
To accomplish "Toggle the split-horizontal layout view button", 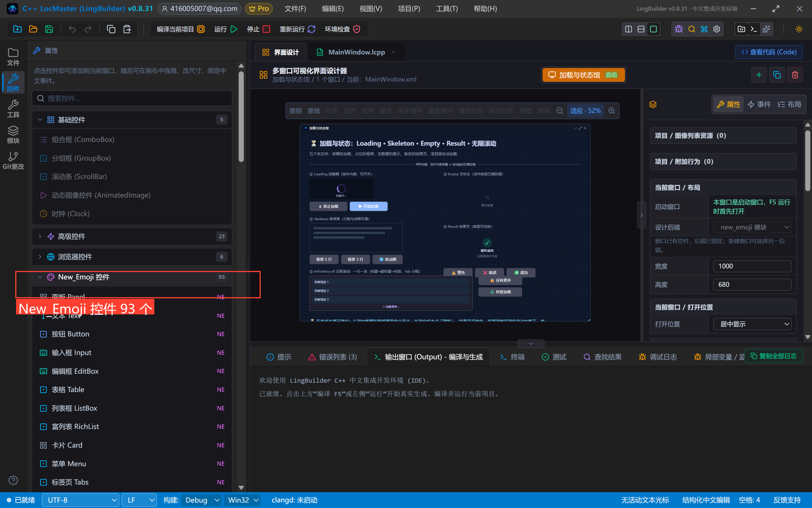I will 641,29.
